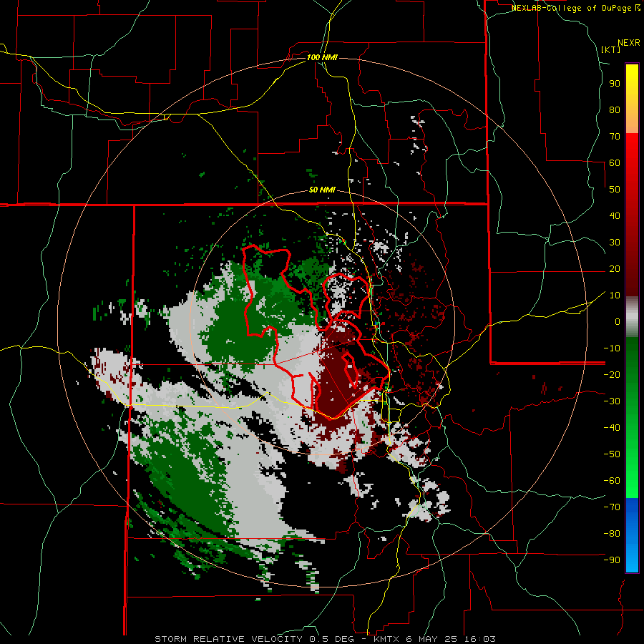The height and width of the screenshot is (644, 644).
Task: Click the 20 value on the velocity scale
Action: (x=615, y=268)
